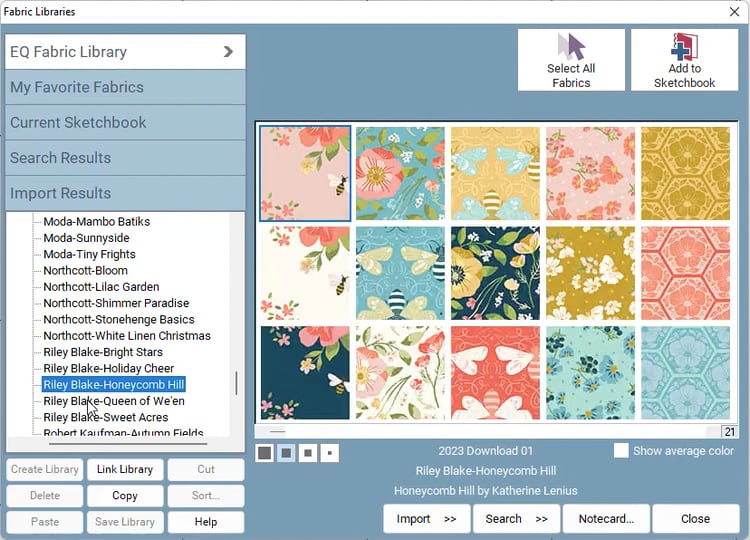Viewport: 750px width, 540px height.
Task: Click the Close button at the bottom
Action: coord(695,518)
